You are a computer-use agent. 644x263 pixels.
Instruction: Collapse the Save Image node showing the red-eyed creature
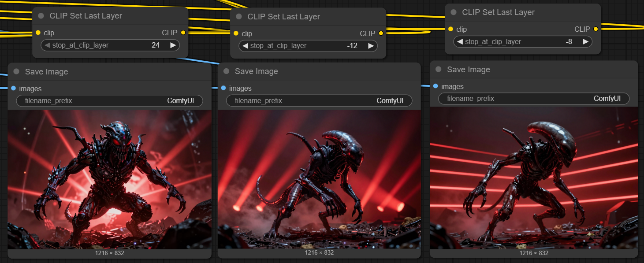[x=16, y=71]
